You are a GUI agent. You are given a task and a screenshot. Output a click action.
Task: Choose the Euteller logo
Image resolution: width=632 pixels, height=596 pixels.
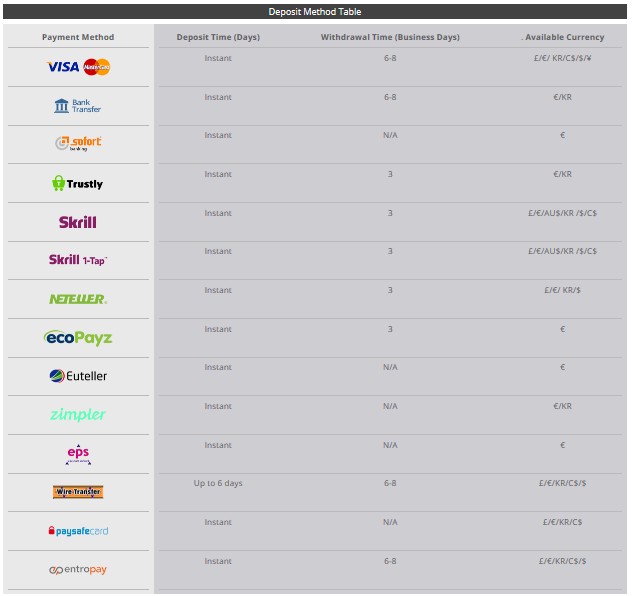(78, 376)
